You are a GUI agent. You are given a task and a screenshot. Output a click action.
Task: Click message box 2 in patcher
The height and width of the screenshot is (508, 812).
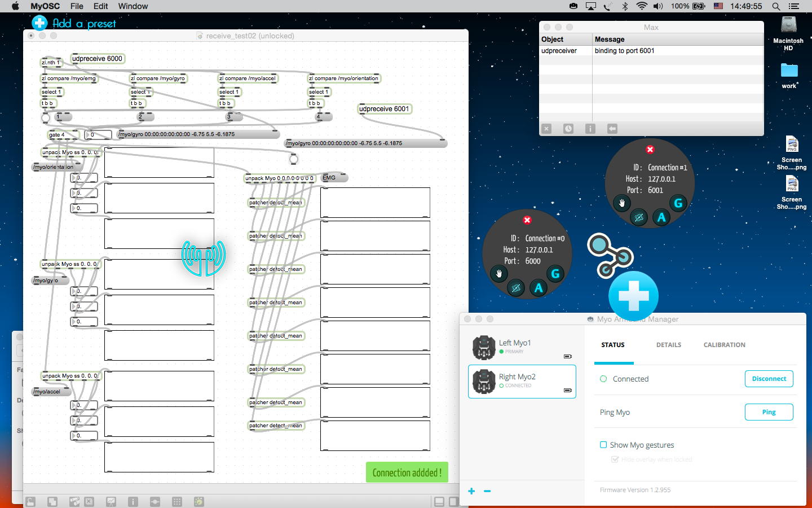coord(146,117)
